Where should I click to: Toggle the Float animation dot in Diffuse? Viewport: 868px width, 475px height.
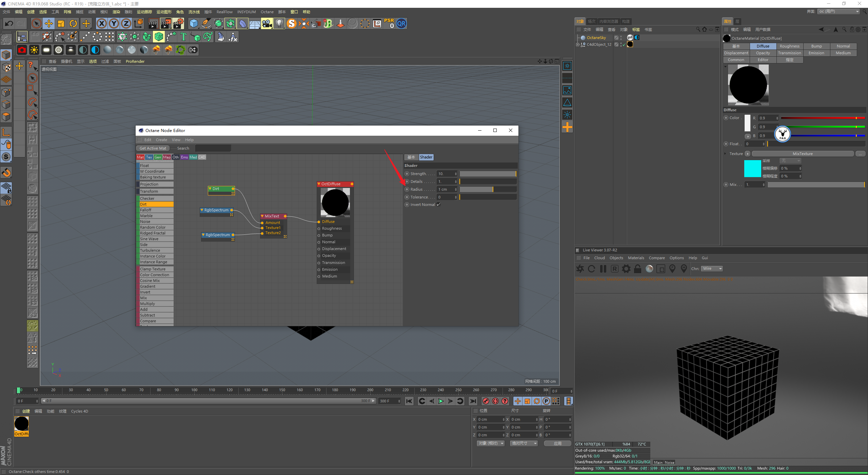(726, 144)
